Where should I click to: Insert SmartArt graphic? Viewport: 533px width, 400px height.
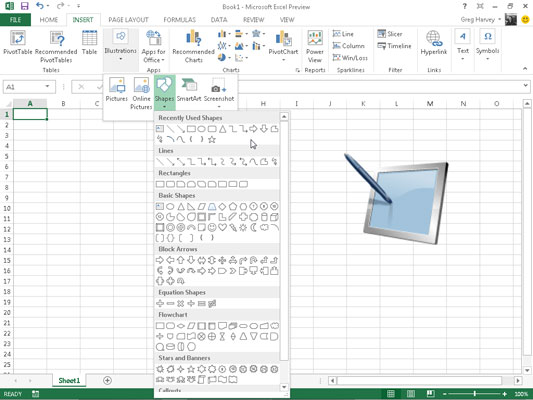tap(189, 89)
